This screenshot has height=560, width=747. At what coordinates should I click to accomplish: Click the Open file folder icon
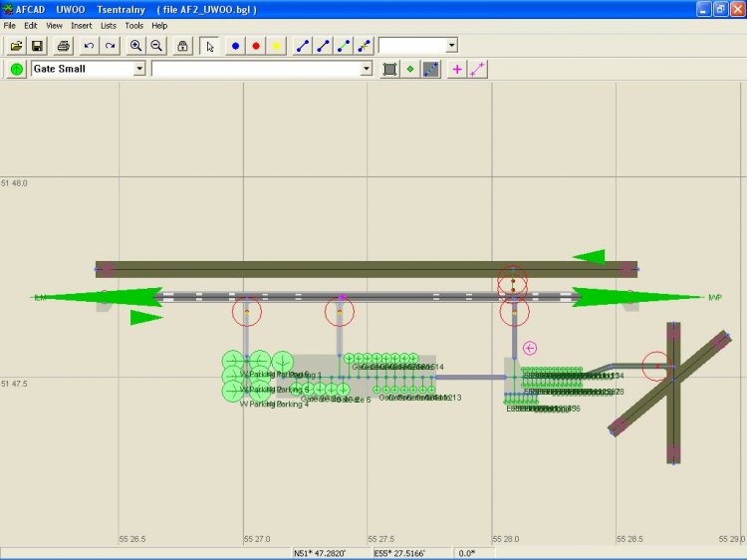pos(16,46)
